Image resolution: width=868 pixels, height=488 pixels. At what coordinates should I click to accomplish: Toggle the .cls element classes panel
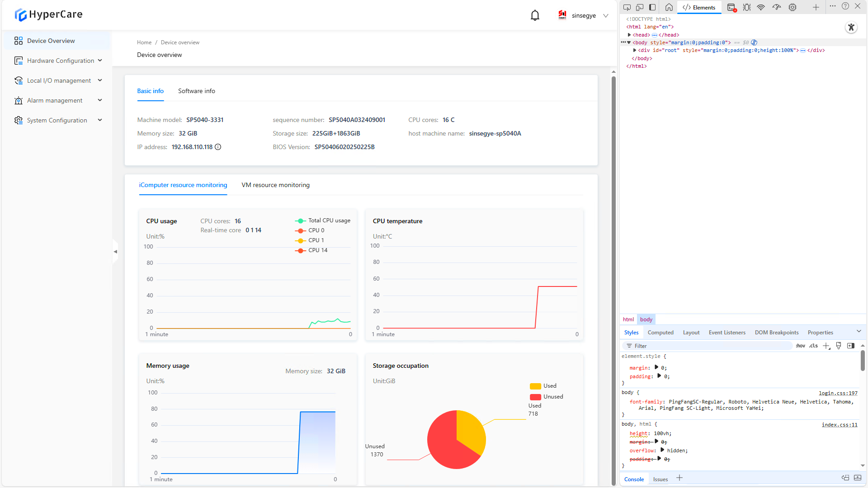pyautogui.click(x=813, y=346)
